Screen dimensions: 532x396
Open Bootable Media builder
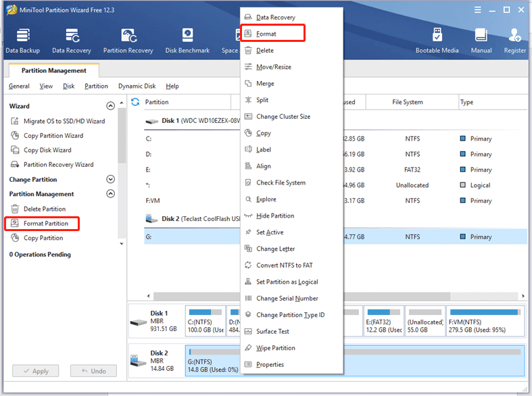pyautogui.click(x=437, y=40)
